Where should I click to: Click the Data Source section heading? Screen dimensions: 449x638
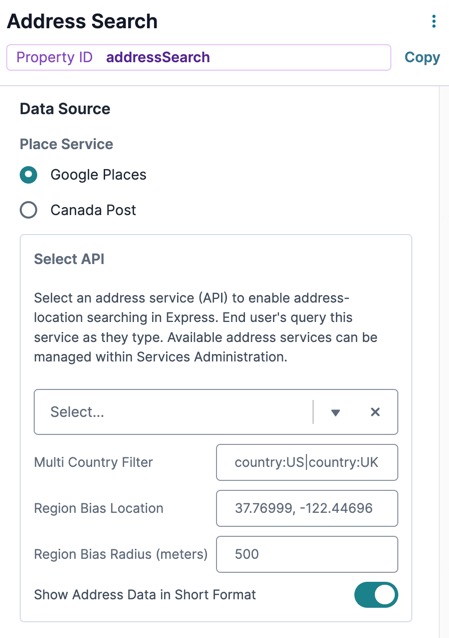pyautogui.click(x=65, y=109)
